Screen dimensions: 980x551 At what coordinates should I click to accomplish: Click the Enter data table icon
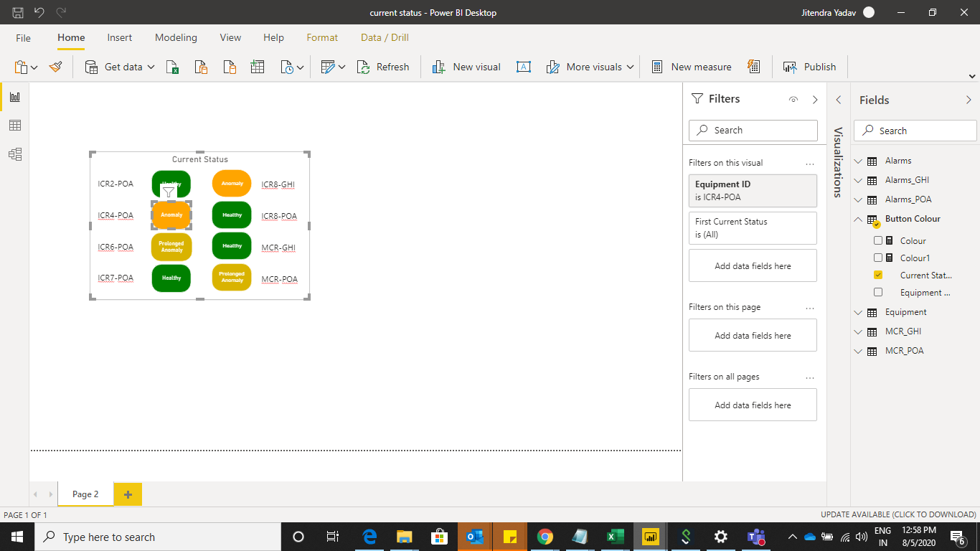click(x=258, y=67)
